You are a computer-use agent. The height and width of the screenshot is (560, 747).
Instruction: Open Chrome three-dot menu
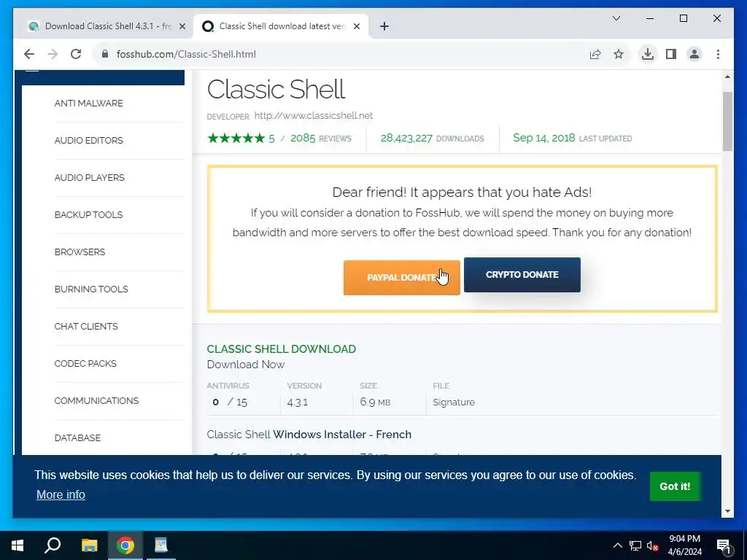[x=718, y=54]
